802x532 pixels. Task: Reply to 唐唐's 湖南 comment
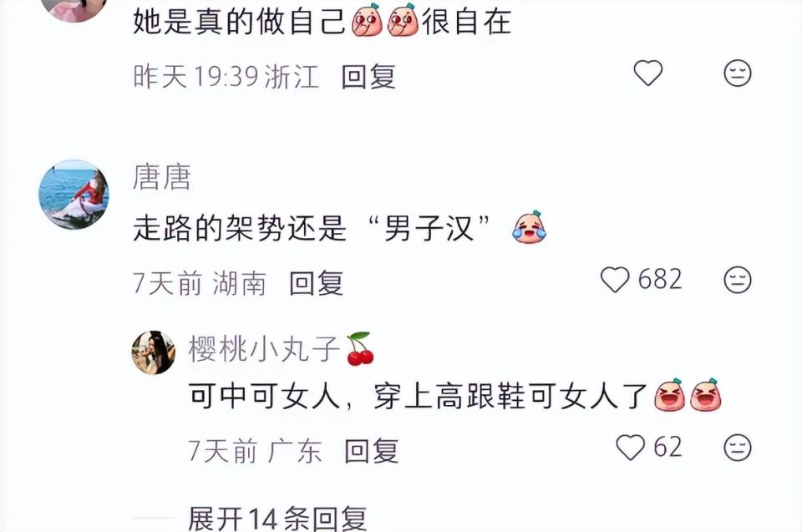pos(316,283)
